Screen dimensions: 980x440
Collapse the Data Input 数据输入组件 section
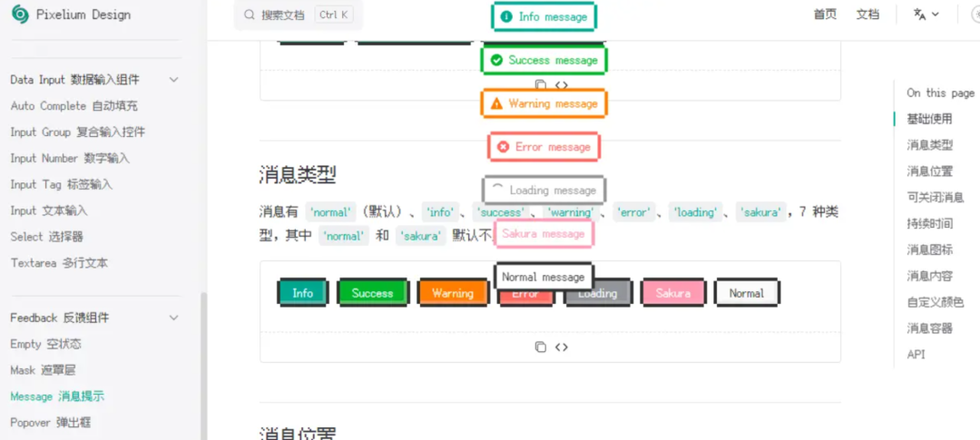(174, 79)
